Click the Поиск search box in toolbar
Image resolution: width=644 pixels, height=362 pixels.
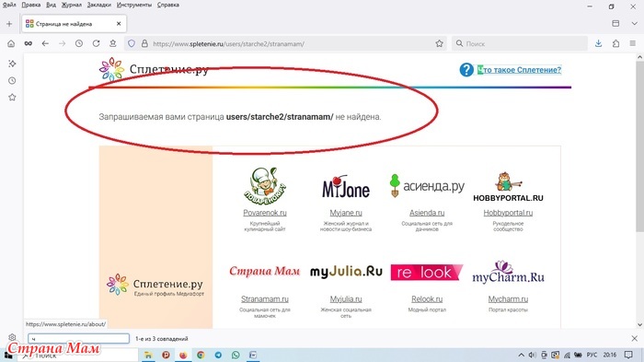point(520,43)
